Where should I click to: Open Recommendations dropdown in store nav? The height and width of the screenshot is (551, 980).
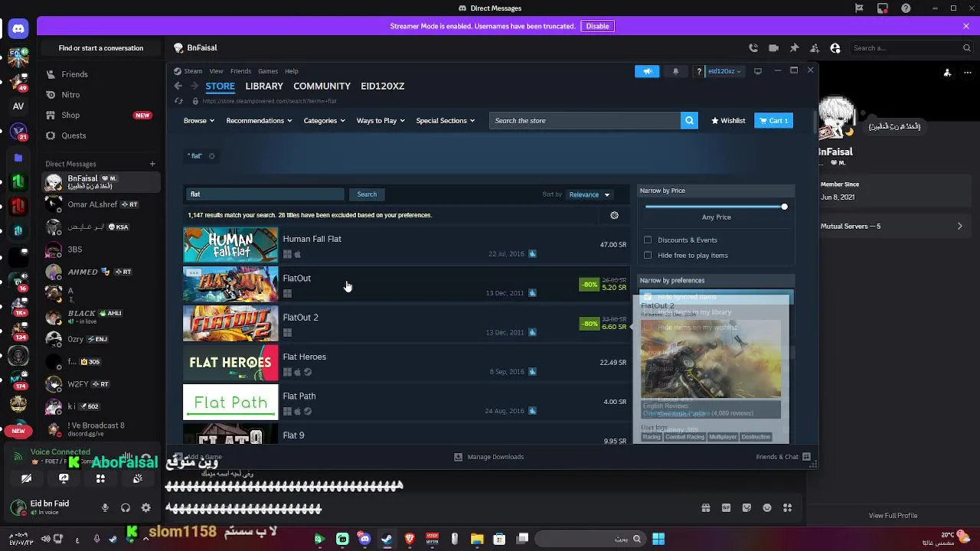(x=259, y=121)
